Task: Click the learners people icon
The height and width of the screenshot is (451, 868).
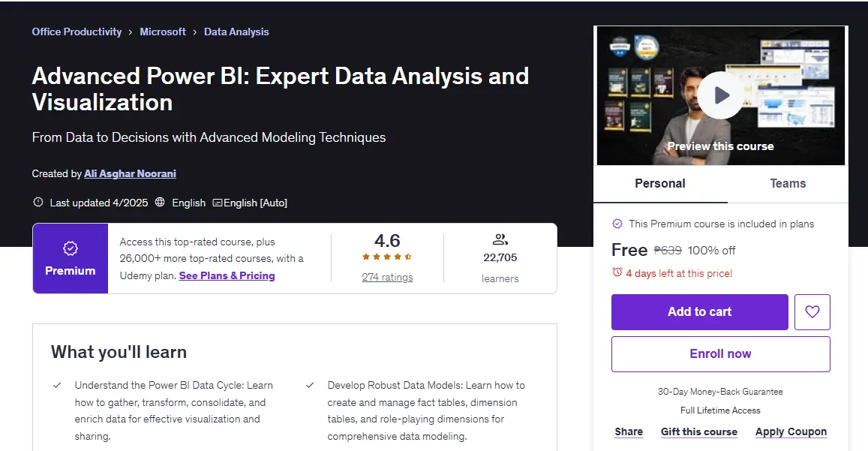Action: pyautogui.click(x=500, y=239)
